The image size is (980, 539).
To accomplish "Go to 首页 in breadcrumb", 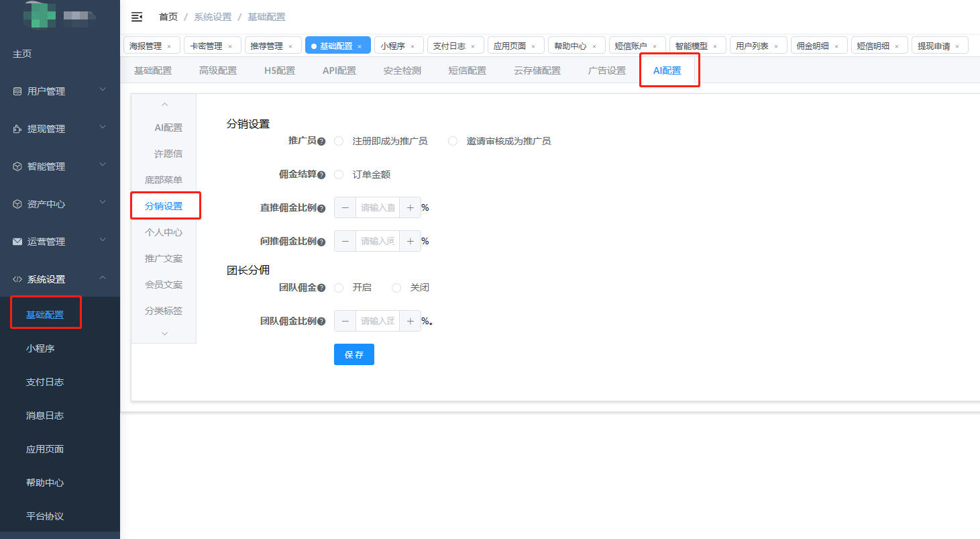I will click(x=168, y=17).
